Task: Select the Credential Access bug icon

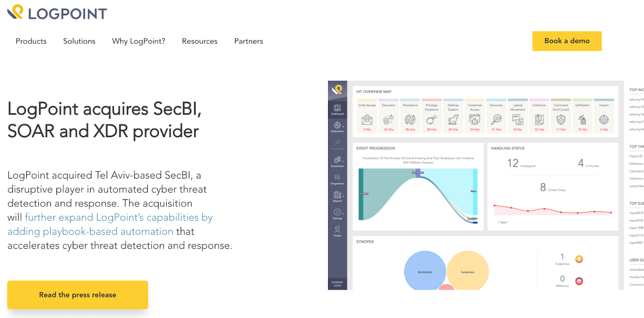Action: point(475,120)
